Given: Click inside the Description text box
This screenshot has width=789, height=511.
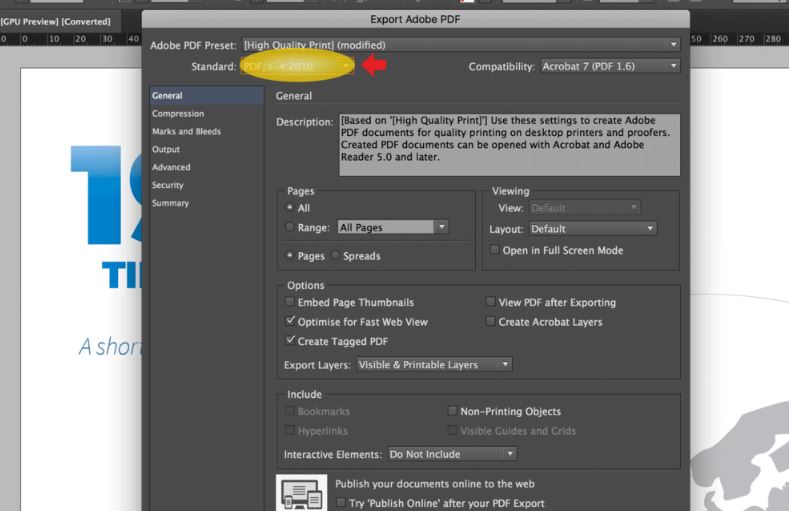Looking at the screenshot, I should 509,145.
